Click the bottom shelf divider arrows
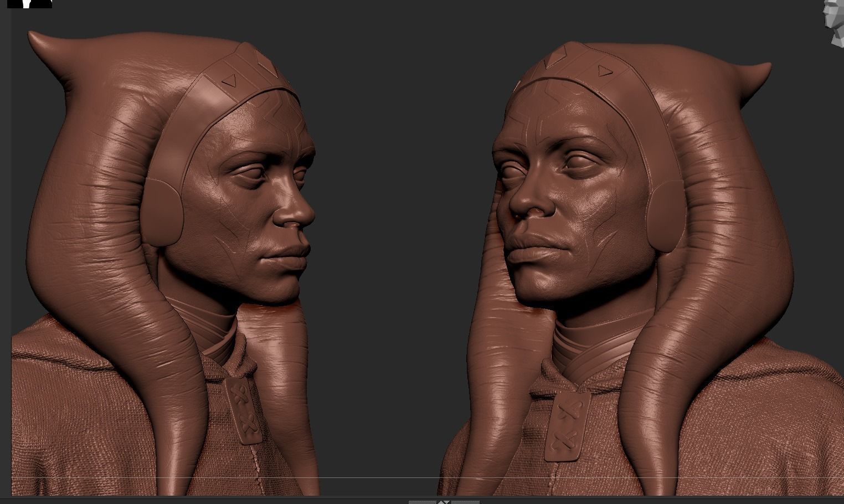Viewport: 844px width, 504px height. tap(444, 502)
